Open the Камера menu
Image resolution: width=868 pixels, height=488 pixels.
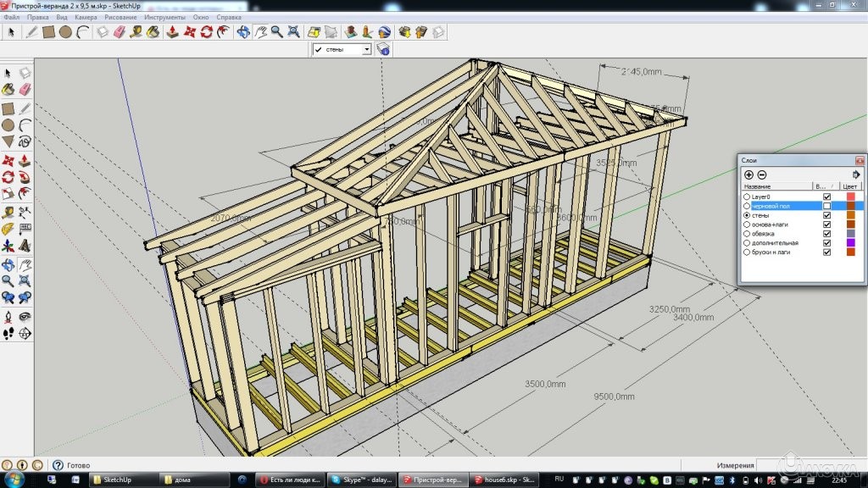click(86, 17)
